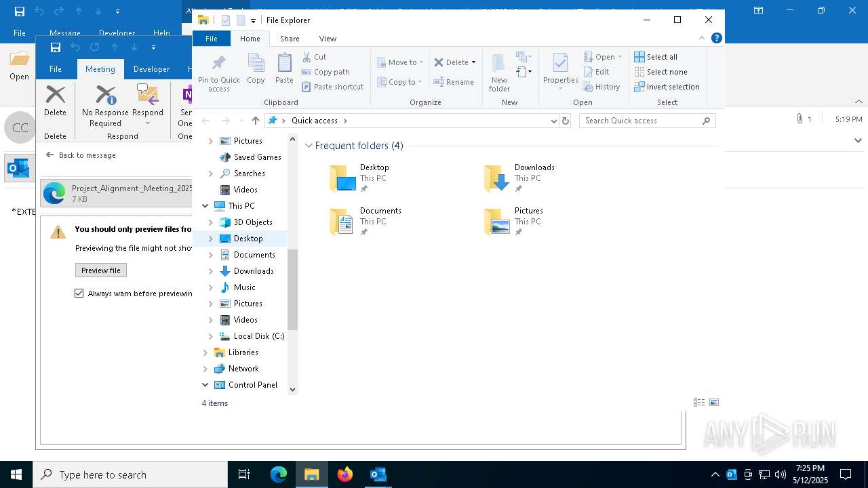Collapse the Frequent folders section
868x488 pixels.
tap(309, 146)
